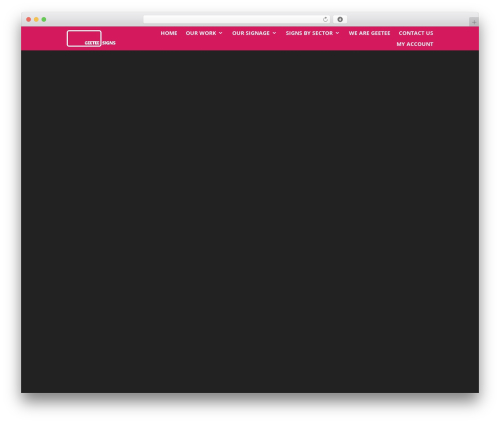Viewport: 500px width, 423px height.
Task: Visit the Contact Us link
Action: (x=416, y=33)
